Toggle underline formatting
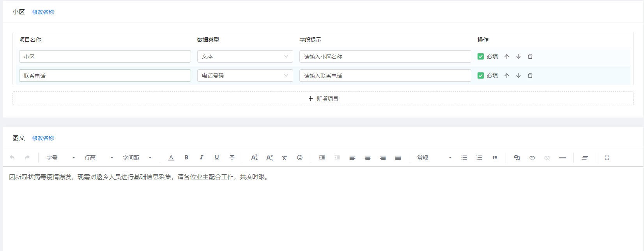This screenshot has width=644, height=251. pos(217,158)
